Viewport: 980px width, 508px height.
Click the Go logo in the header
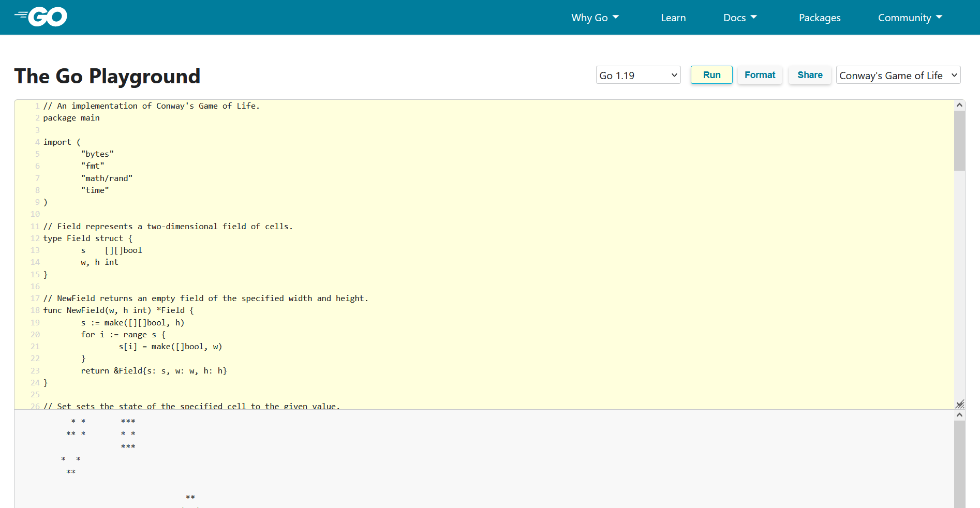[x=40, y=16]
